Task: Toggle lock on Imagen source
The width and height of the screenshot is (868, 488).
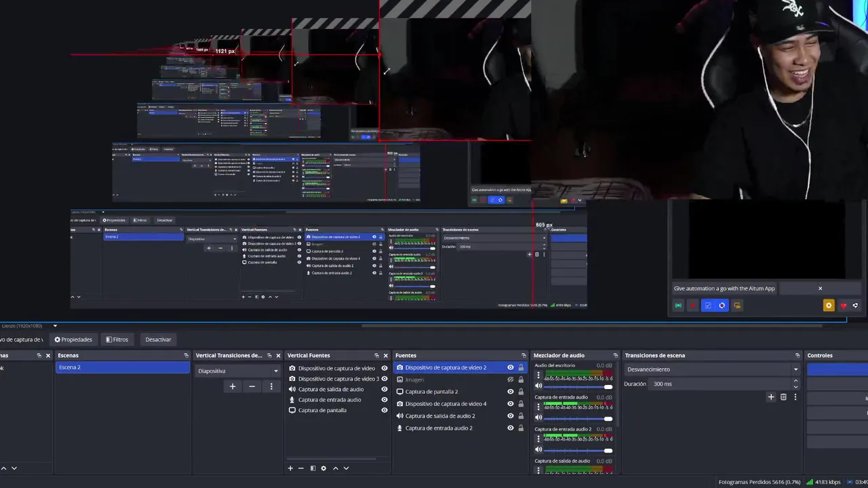Action: coord(521,380)
